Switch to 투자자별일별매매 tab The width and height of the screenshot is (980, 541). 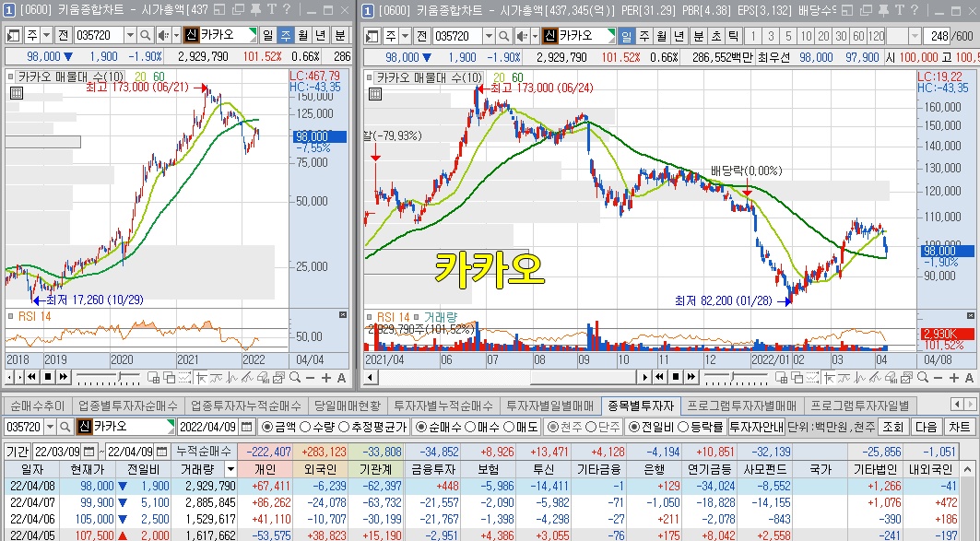(x=550, y=406)
